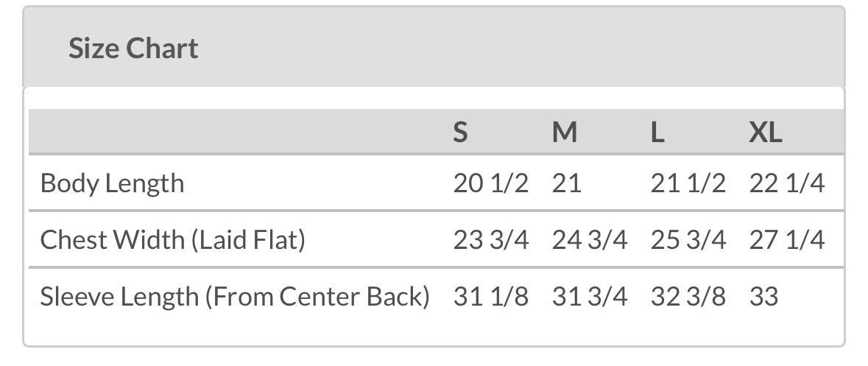Select the XL size column header
The width and height of the screenshot is (868, 366).
[x=766, y=133]
